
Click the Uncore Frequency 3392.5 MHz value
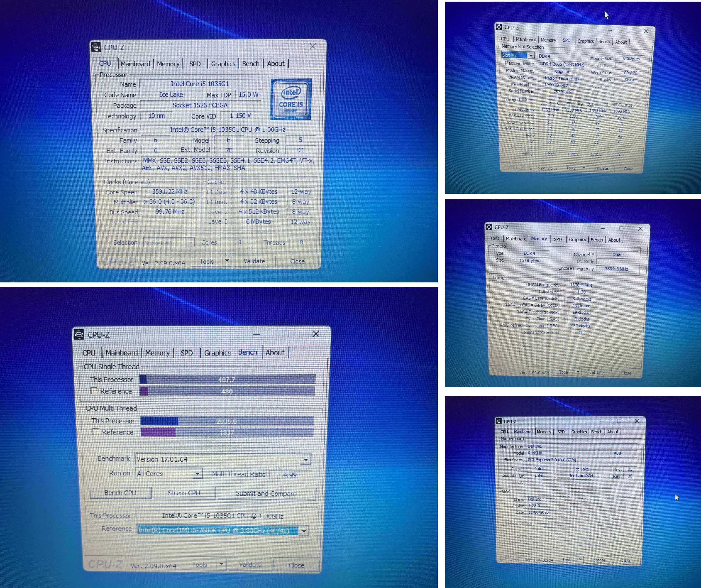[x=617, y=269]
